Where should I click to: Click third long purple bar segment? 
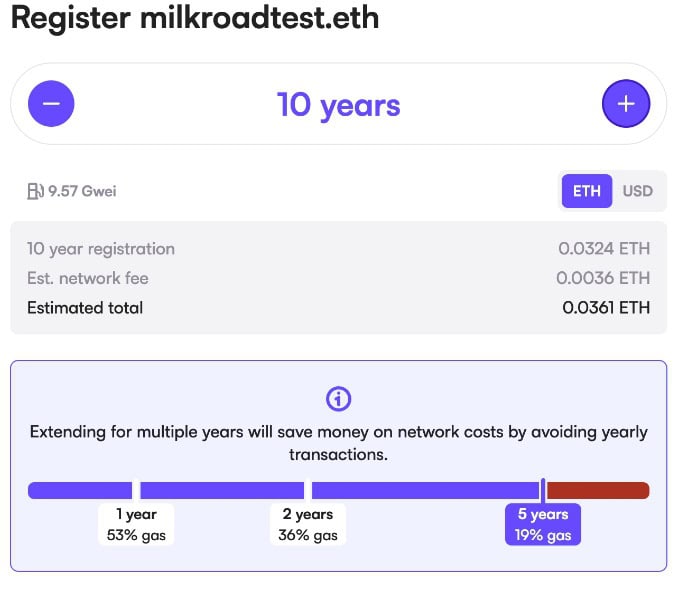tap(425, 491)
